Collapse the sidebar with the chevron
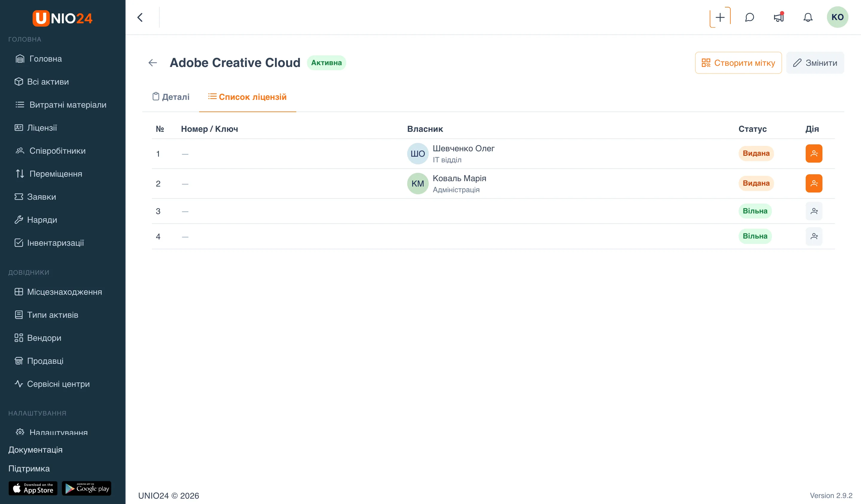The width and height of the screenshot is (861, 504). pyautogui.click(x=140, y=17)
